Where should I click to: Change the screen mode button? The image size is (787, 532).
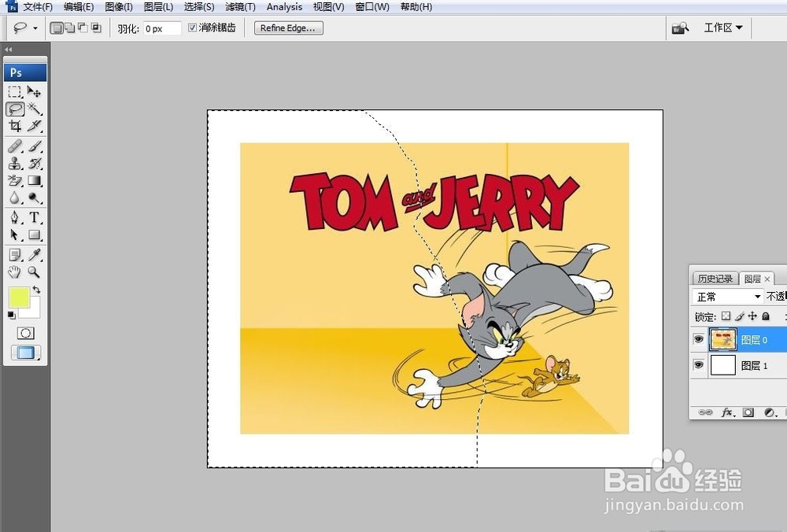pyautogui.click(x=26, y=353)
